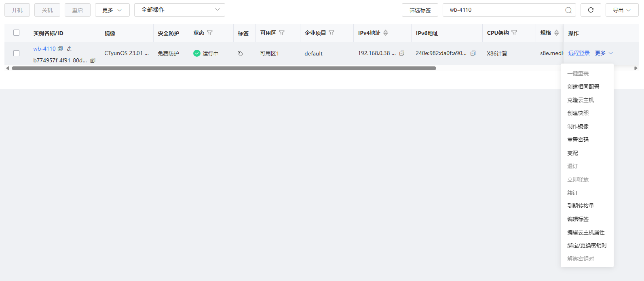This screenshot has width=644, height=281.
Task: Click the s8e.medi specification cell
Action: pyautogui.click(x=551, y=53)
